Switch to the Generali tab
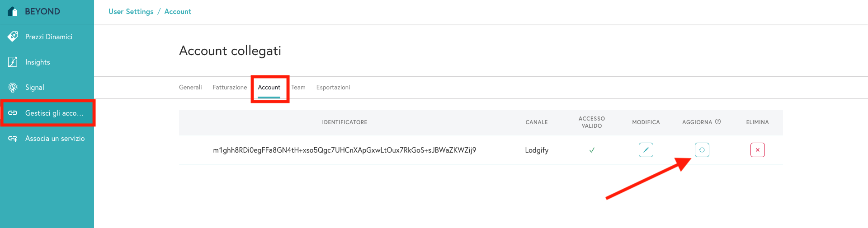The height and width of the screenshot is (228, 868). (190, 87)
